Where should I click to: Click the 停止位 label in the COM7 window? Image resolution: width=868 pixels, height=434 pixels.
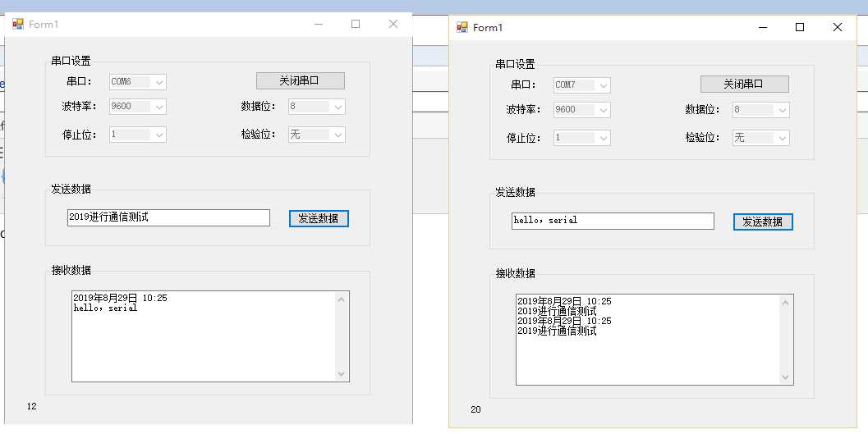(524, 138)
